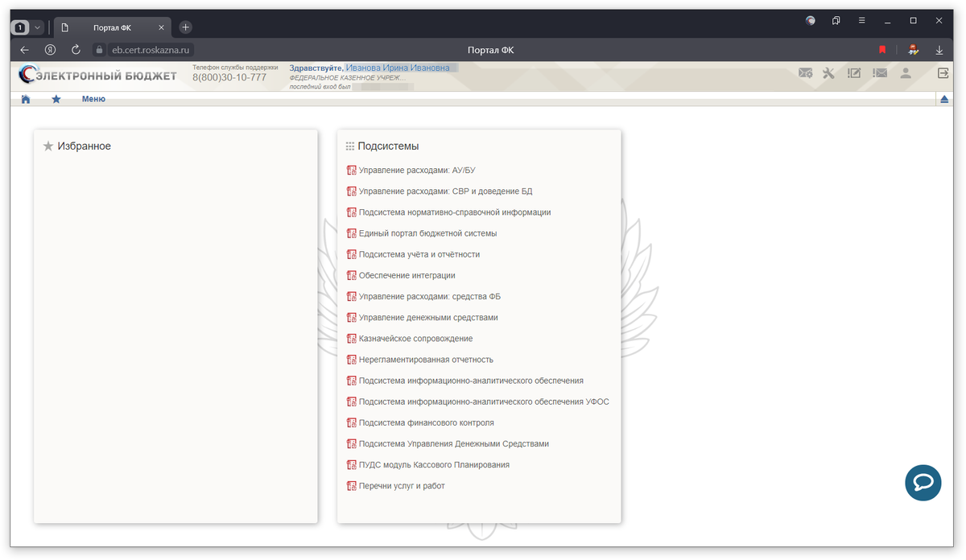Click the exclamation envelope notifications icon

pyautogui.click(x=879, y=73)
